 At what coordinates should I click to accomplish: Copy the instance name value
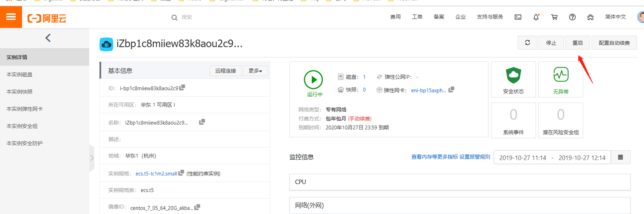pyautogui.click(x=202, y=122)
